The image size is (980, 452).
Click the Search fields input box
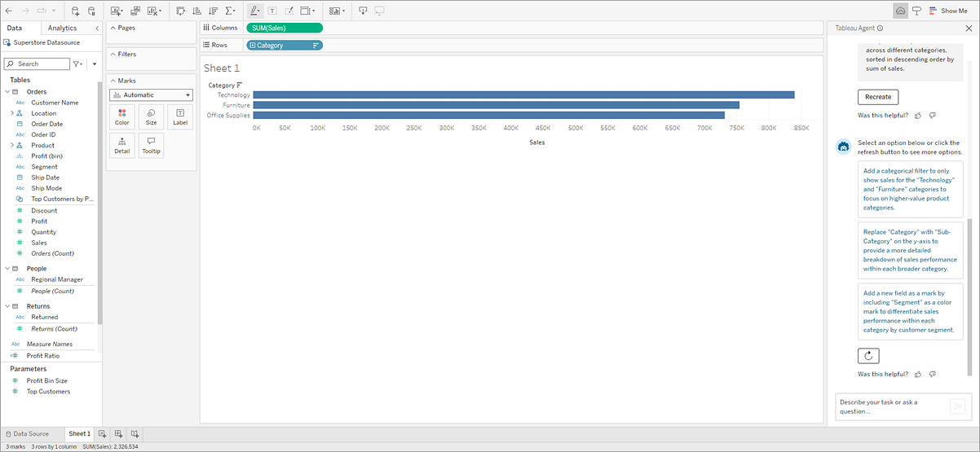(37, 64)
